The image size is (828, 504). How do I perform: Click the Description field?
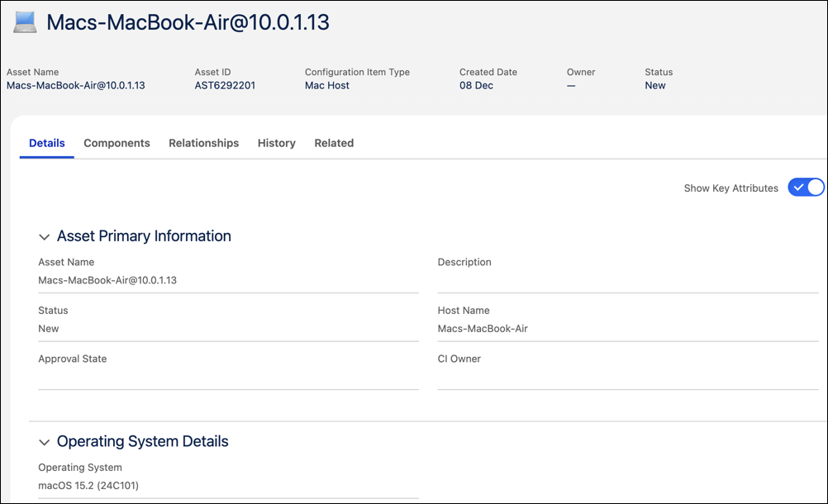coord(628,280)
